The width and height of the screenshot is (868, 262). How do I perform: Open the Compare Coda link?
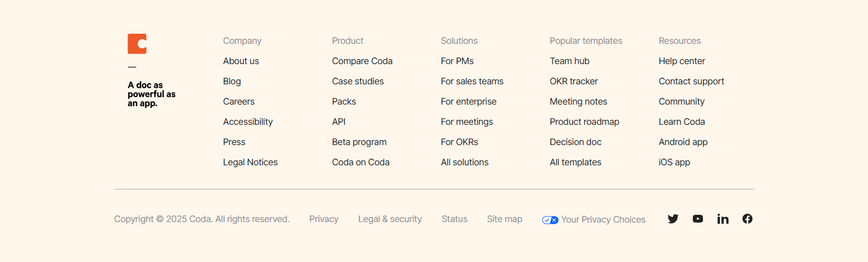coord(362,61)
